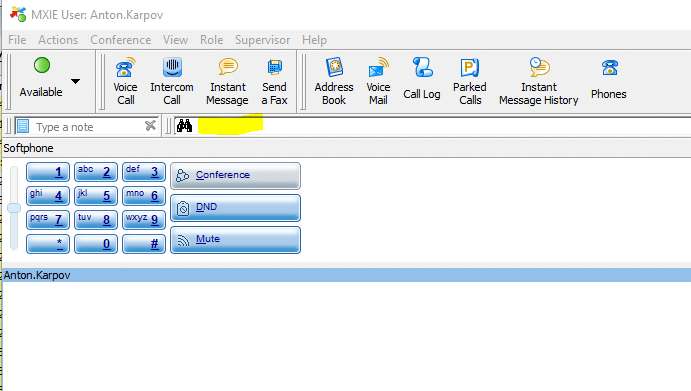Open the Intercom Call tool
The width and height of the screenshot is (691, 391).
(x=172, y=82)
